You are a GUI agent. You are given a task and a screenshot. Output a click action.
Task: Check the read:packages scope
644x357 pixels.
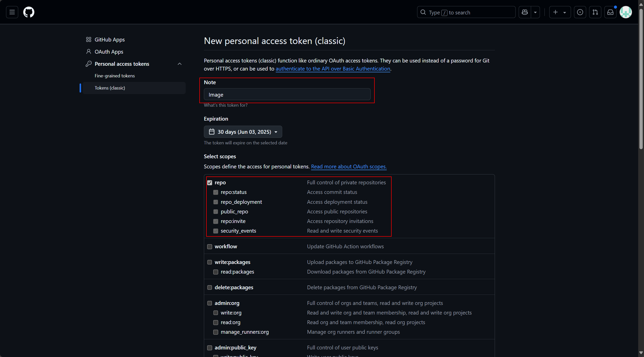(216, 272)
